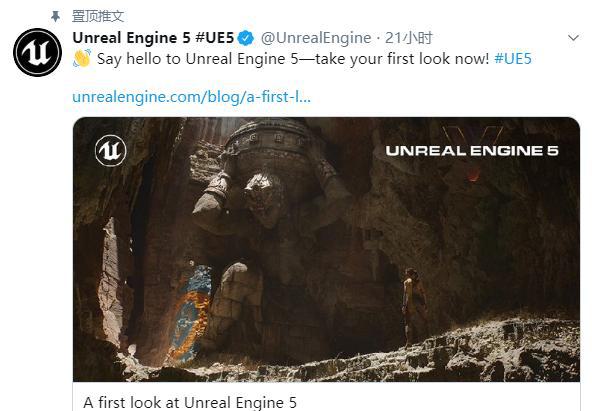Click the waving hand emoji
This screenshot has width=592, height=411.
(x=82, y=58)
